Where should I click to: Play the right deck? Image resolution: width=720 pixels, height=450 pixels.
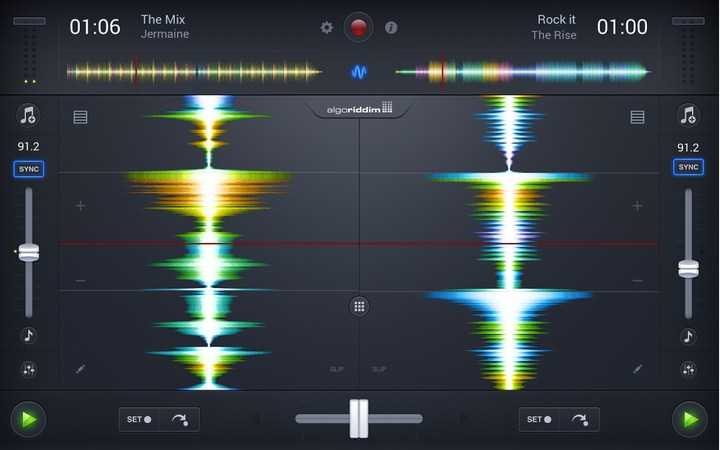coord(690,419)
